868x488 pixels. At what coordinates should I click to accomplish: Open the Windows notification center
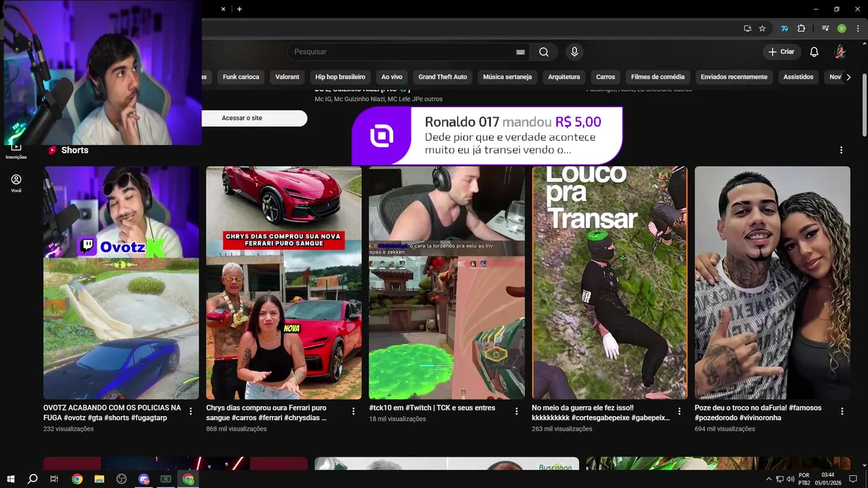click(853, 479)
